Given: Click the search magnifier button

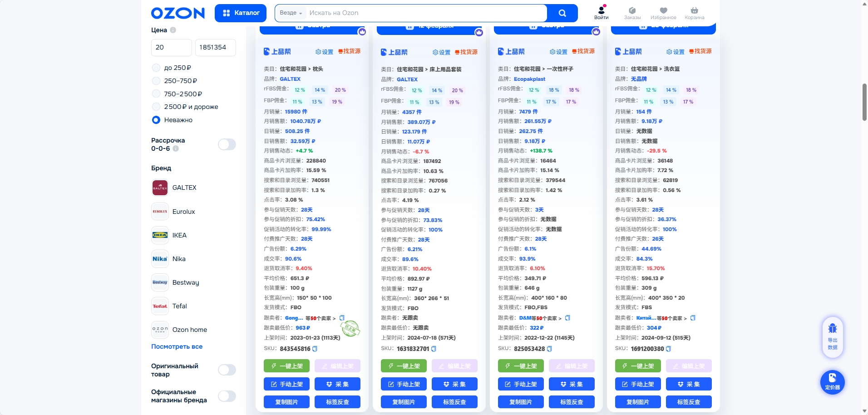Looking at the screenshot, I should [562, 13].
